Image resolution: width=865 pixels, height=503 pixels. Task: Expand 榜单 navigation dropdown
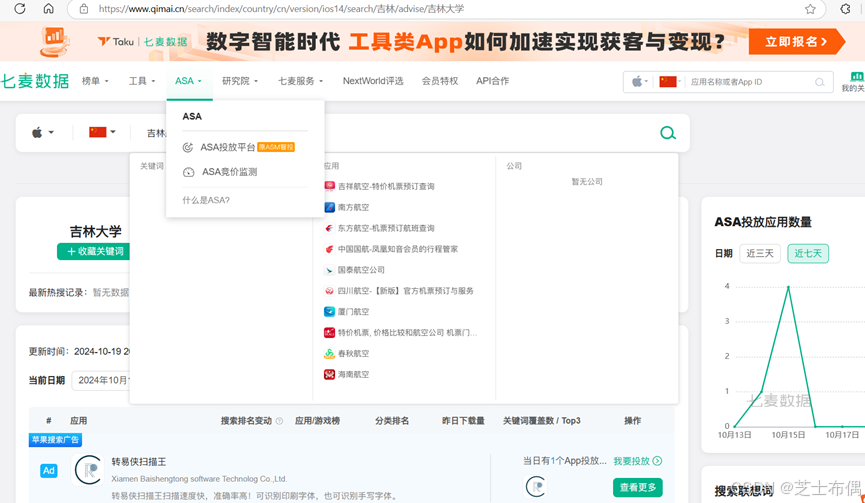(95, 81)
